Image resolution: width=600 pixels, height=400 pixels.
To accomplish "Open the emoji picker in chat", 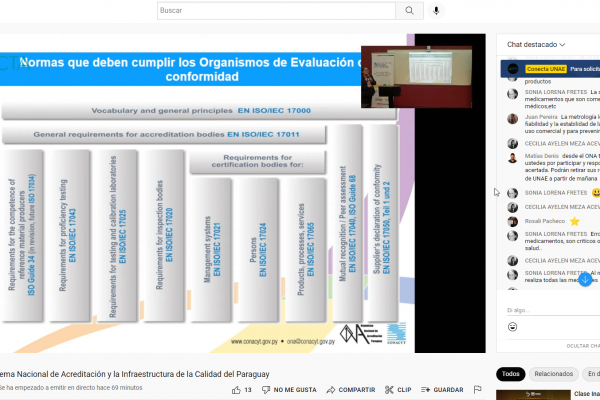I will (x=512, y=327).
